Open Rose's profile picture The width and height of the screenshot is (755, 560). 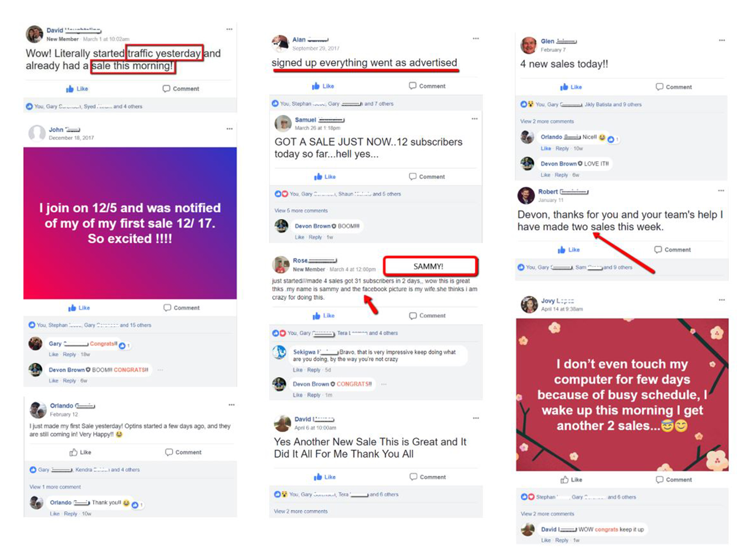coord(281,264)
